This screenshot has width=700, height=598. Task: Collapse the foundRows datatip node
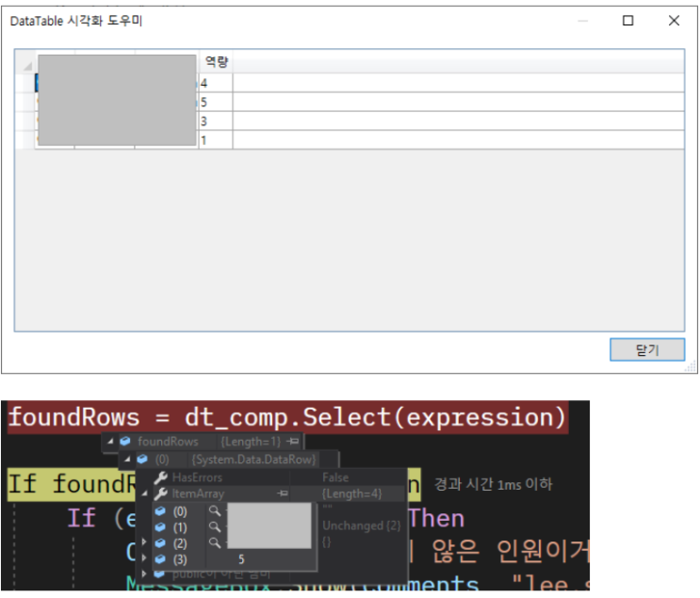[110, 442]
